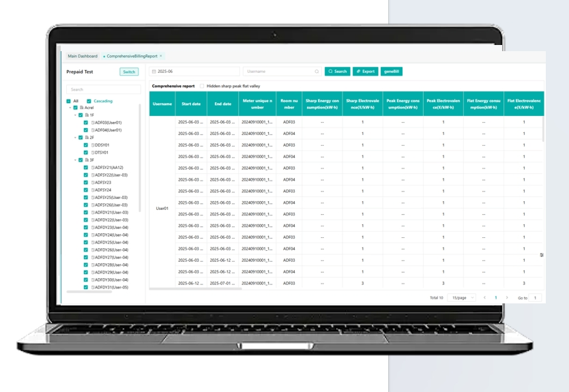Click the 2025-07-01 end date cell
This screenshot has height=392, width=569.
point(222,283)
